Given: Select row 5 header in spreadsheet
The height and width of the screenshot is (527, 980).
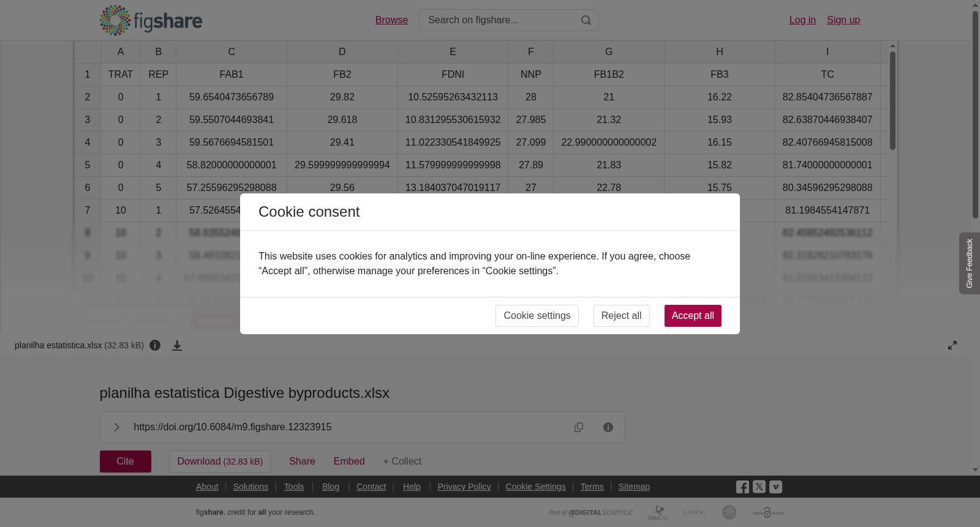Looking at the screenshot, I should 88,165.
